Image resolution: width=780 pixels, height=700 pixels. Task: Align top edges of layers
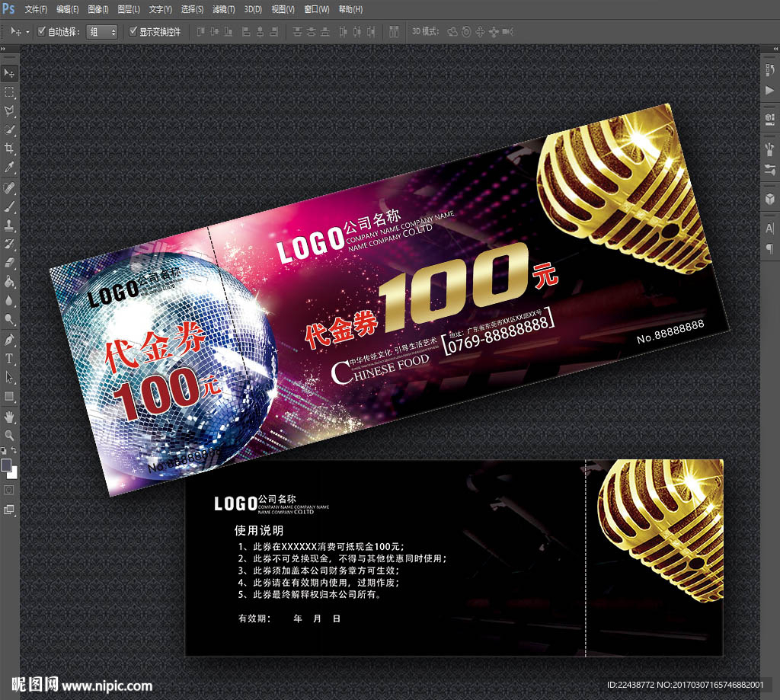click(x=200, y=32)
